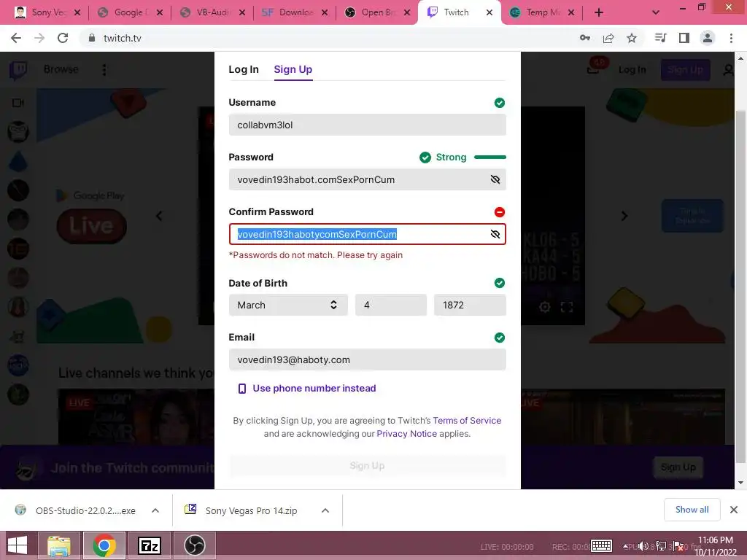The image size is (747, 560).
Task: Click Sign Up in bottom purple banner
Action: (678, 467)
